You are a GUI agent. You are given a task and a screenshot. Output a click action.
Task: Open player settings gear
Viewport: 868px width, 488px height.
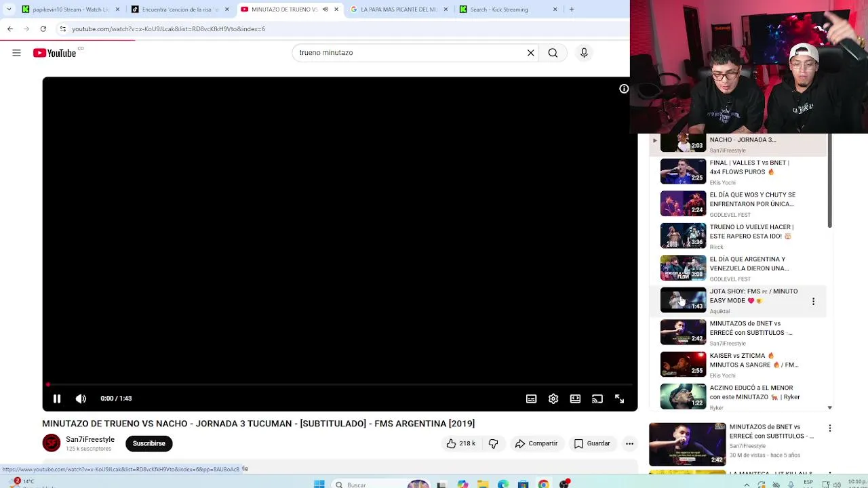point(553,399)
